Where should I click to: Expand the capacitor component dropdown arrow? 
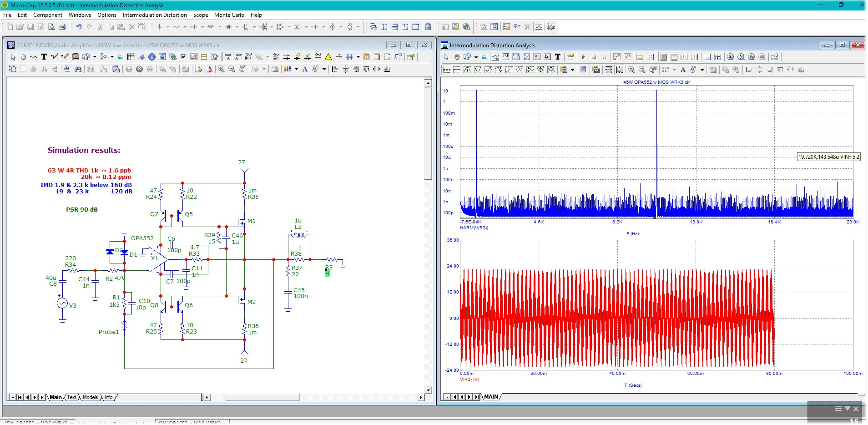point(202,27)
